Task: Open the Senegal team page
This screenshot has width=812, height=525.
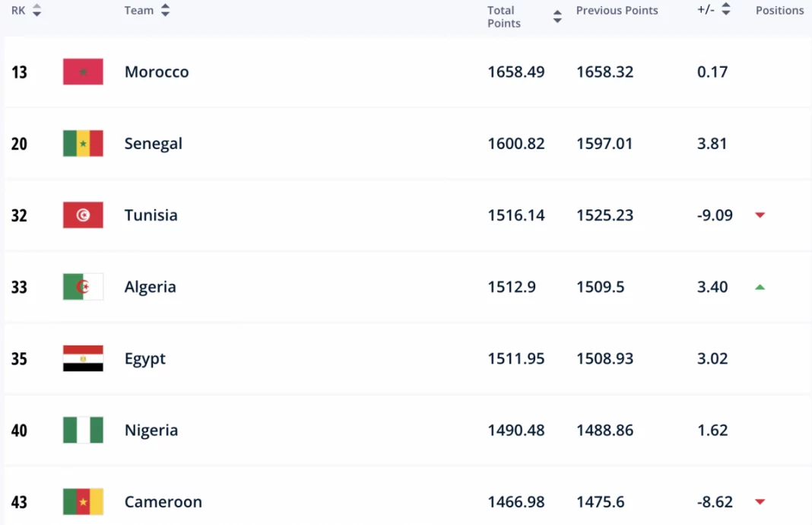Action: [x=153, y=143]
